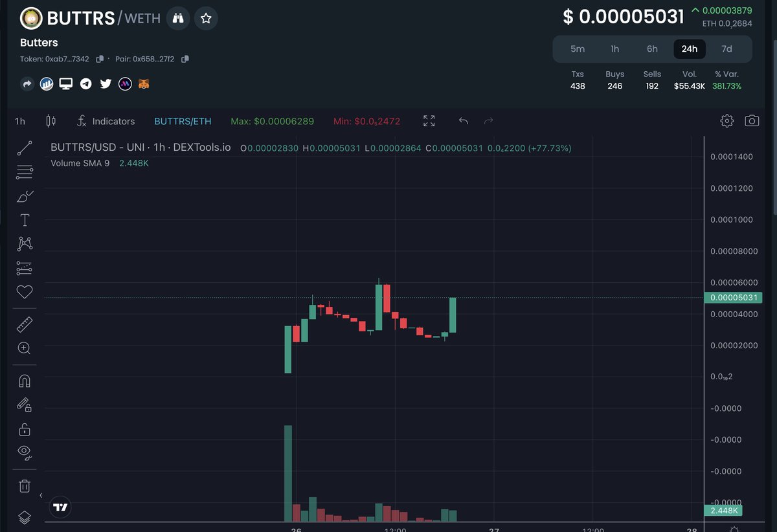The image size is (777, 532).
Task: Copy the Token address 0xab7...7342
Action: pyautogui.click(x=100, y=59)
